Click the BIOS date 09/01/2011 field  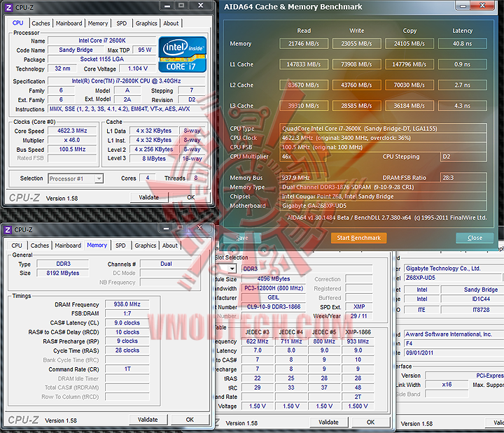coord(453,353)
